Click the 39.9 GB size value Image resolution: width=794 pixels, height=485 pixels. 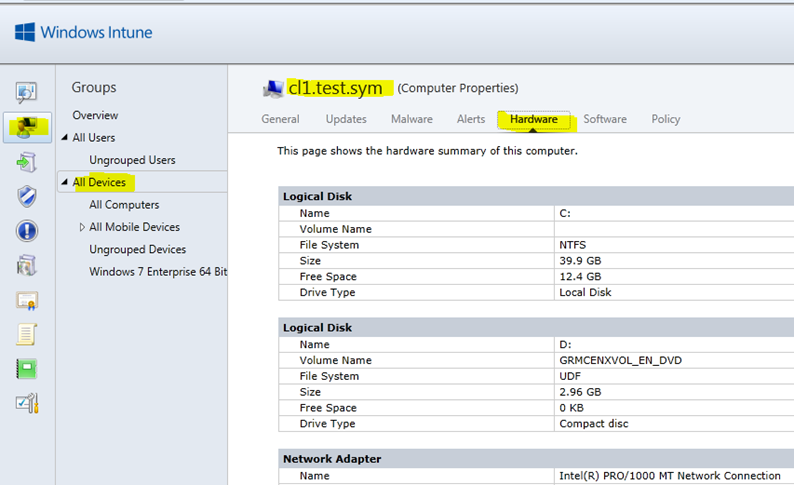580,261
